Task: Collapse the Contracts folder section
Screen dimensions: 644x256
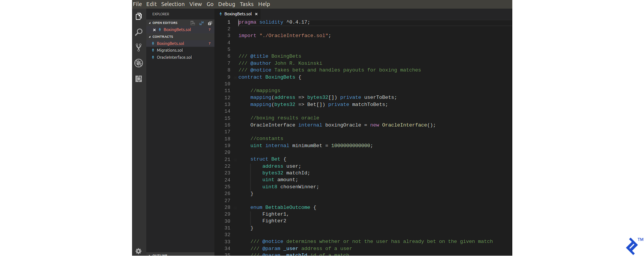Action: tap(150, 37)
